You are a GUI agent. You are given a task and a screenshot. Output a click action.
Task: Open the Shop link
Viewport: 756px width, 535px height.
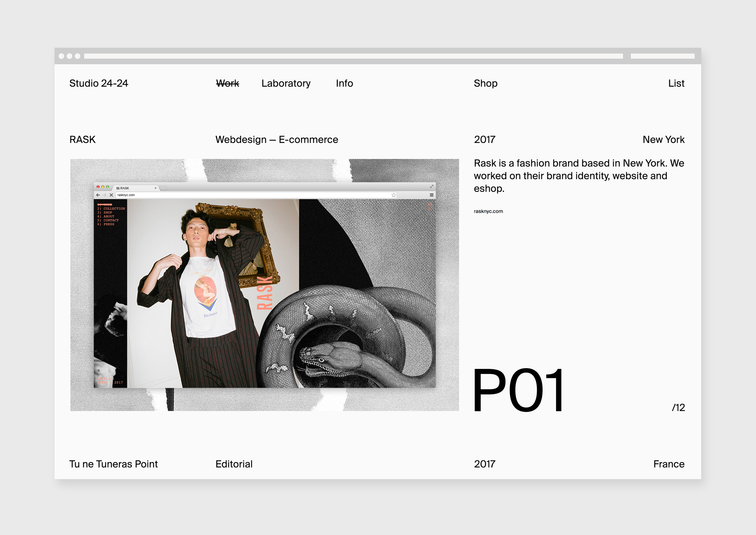(485, 83)
